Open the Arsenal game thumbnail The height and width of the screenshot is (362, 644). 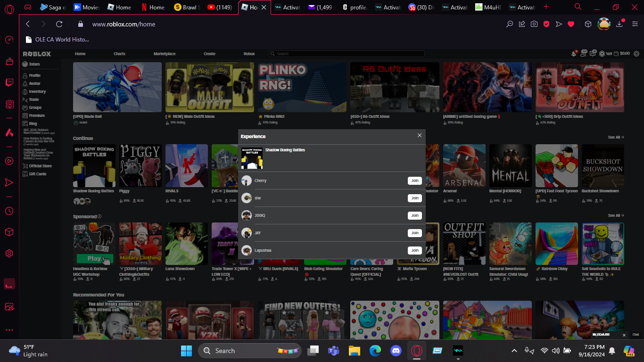coord(464,165)
